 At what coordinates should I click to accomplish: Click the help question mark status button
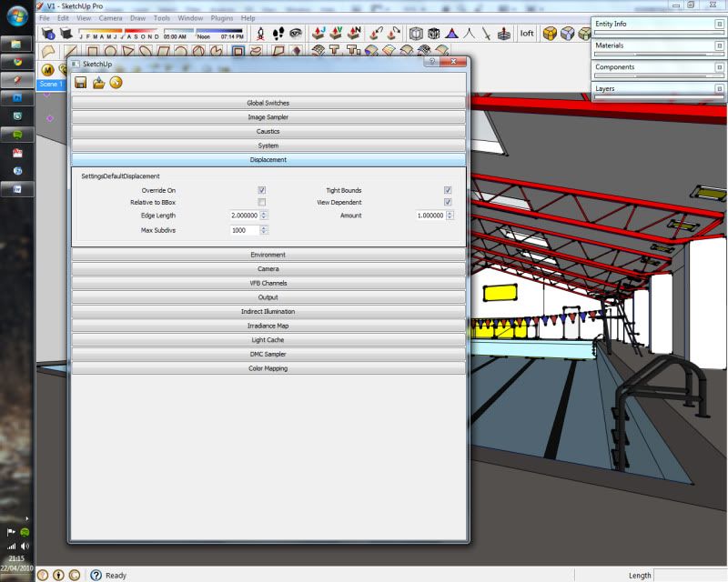tap(96, 576)
